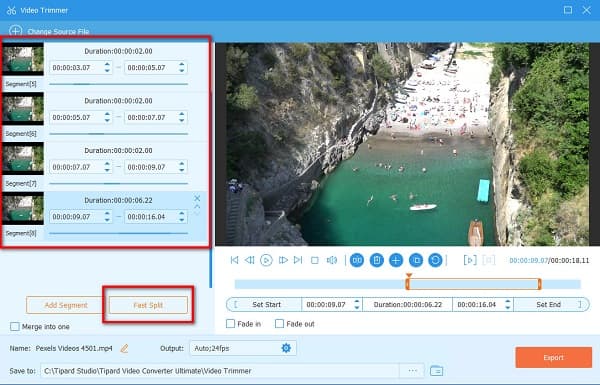This screenshot has width=600, height=385.
Task: Click the blue copy-segment icon
Action: [416, 260]
